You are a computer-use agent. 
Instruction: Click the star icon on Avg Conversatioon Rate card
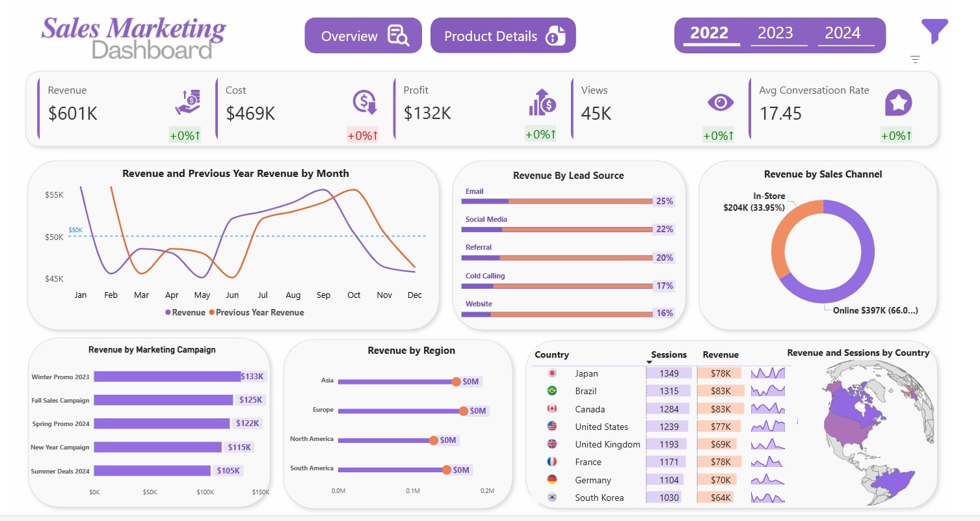898,103
